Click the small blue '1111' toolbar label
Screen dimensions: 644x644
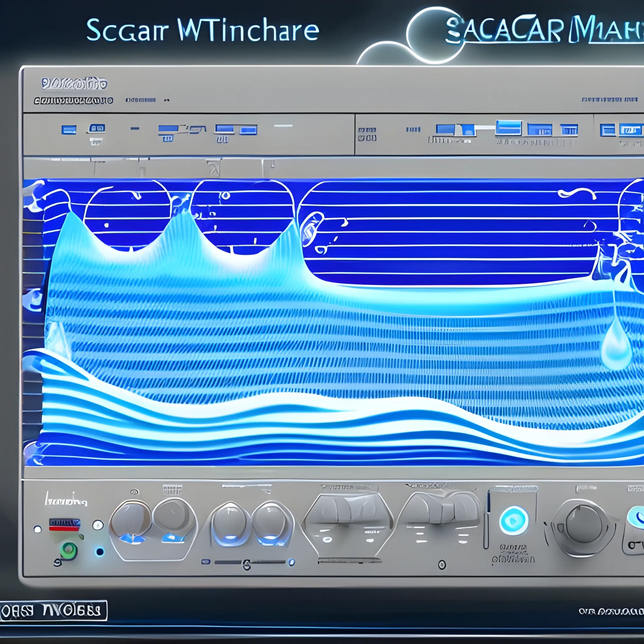[x=413, y=129]
